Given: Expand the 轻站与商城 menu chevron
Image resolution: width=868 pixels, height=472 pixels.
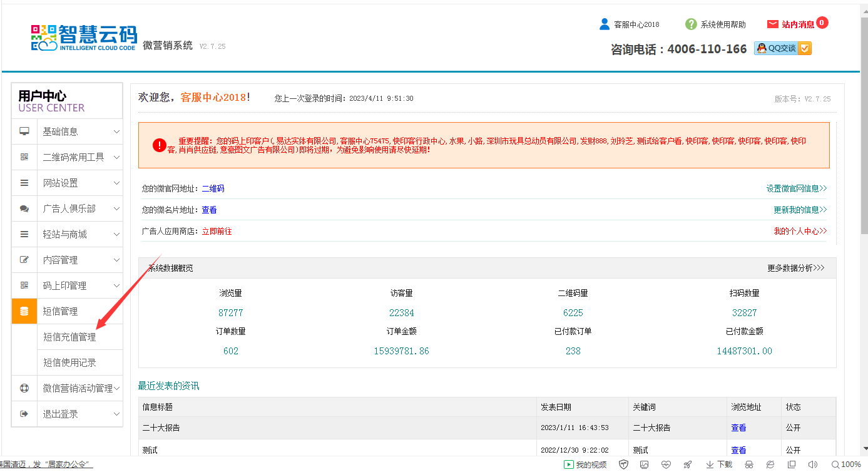Looking at the screenshot, I should pos(116,234).
